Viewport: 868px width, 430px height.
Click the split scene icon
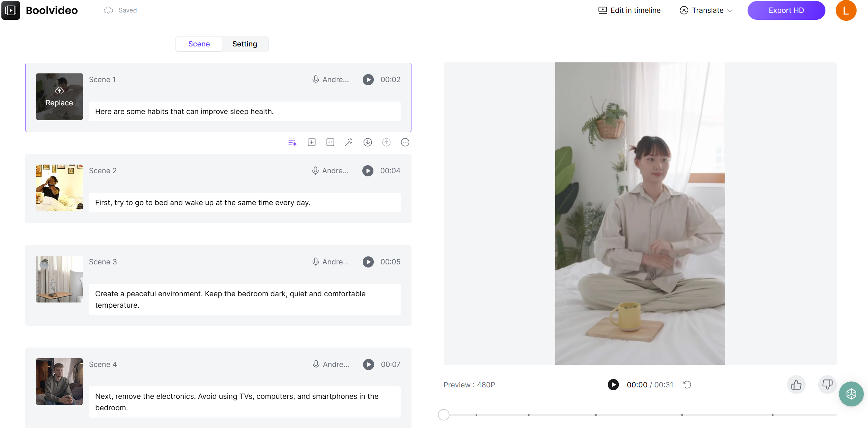(330, 142)
